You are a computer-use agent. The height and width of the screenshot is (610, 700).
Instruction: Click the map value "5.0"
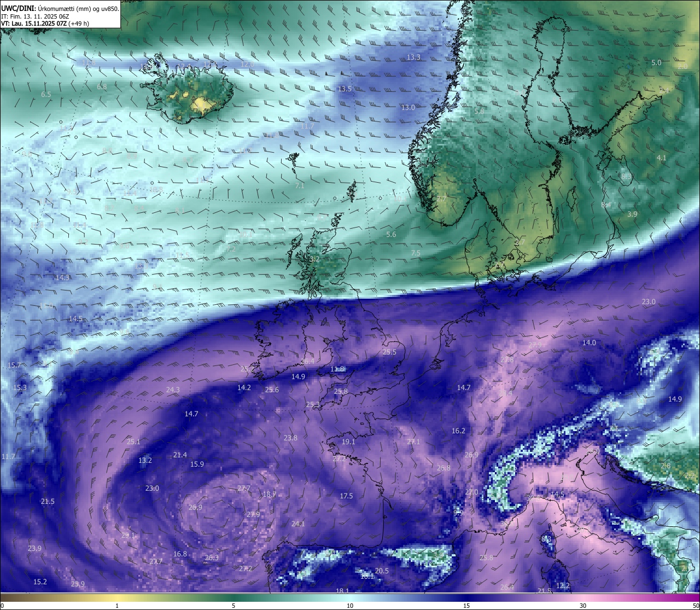tap(656, 63)
